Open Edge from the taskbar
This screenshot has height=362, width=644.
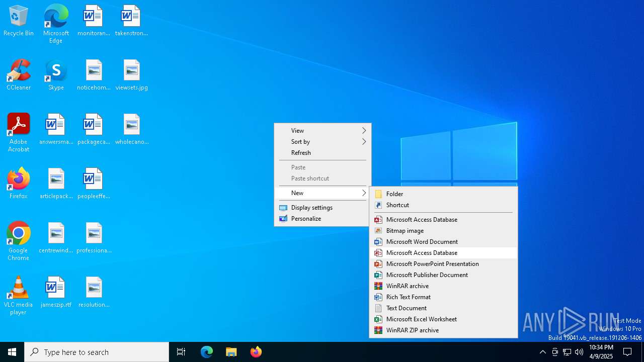pos(207,352)
